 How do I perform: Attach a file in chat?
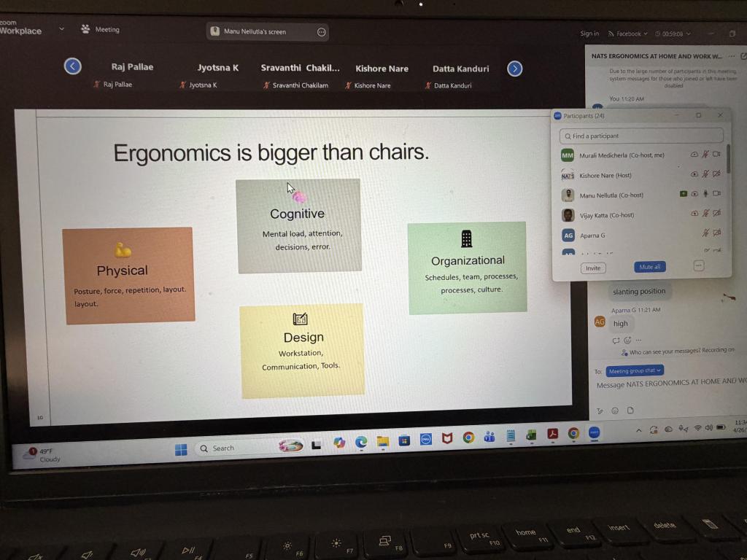tap(630, 410)
